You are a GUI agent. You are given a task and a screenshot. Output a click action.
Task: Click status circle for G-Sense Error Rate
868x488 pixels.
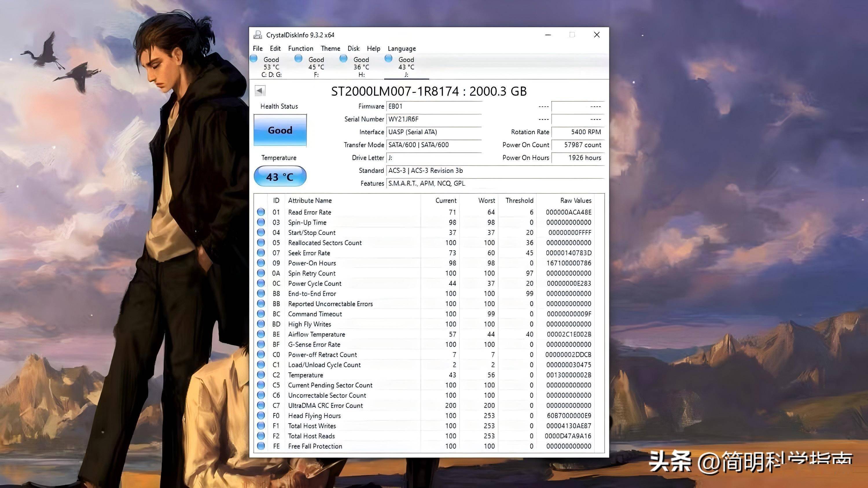261,344
